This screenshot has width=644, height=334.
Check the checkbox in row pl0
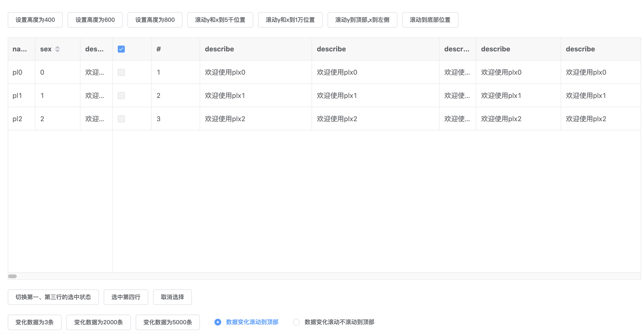tap(121, 72)
